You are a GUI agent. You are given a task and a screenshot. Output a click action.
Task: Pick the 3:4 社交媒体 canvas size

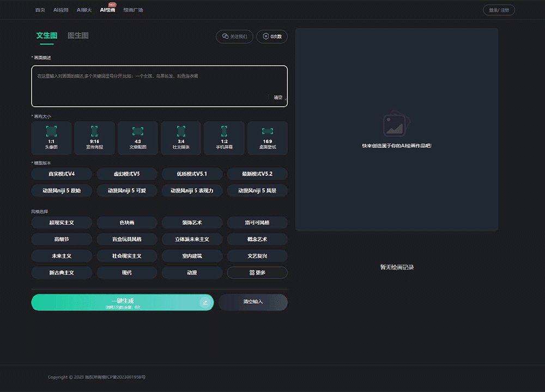coord(181,138)
